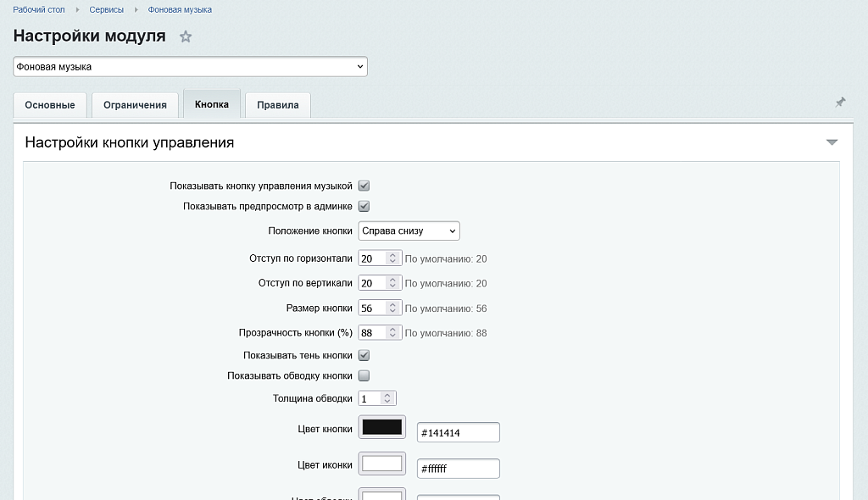Viewport: 868px width, 500px height.
Task: Enable the show button outline checkbox
Action: tap(364, 375)
